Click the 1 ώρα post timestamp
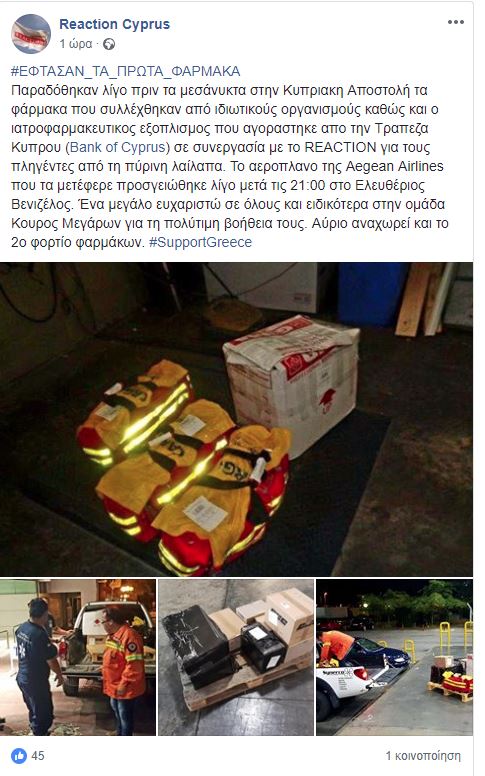 coord(76,44)
